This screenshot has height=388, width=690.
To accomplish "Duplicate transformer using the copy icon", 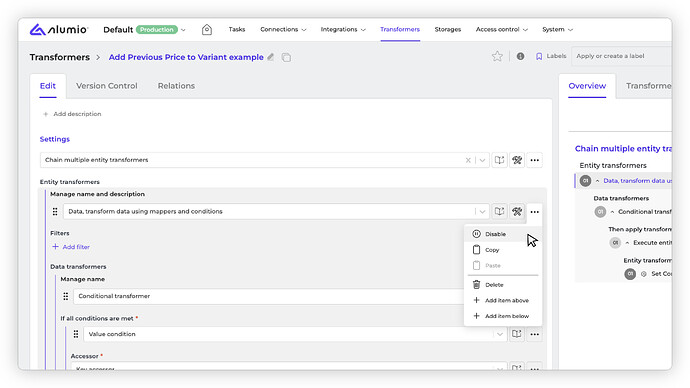I will [x=286, y=57].
